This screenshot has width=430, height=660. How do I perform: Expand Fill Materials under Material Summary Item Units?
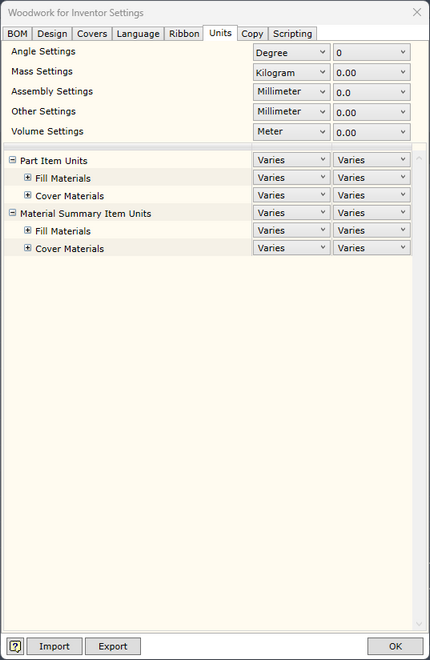click(x=28, y=230)
